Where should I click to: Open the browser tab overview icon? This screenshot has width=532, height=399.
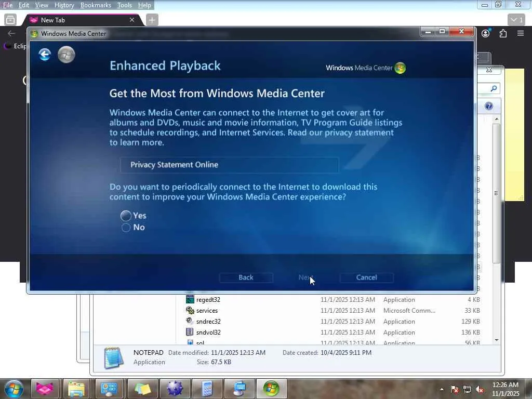10,20
